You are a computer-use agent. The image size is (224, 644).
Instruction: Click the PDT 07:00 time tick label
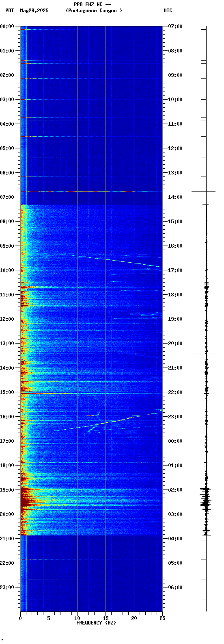pos(7,197)
